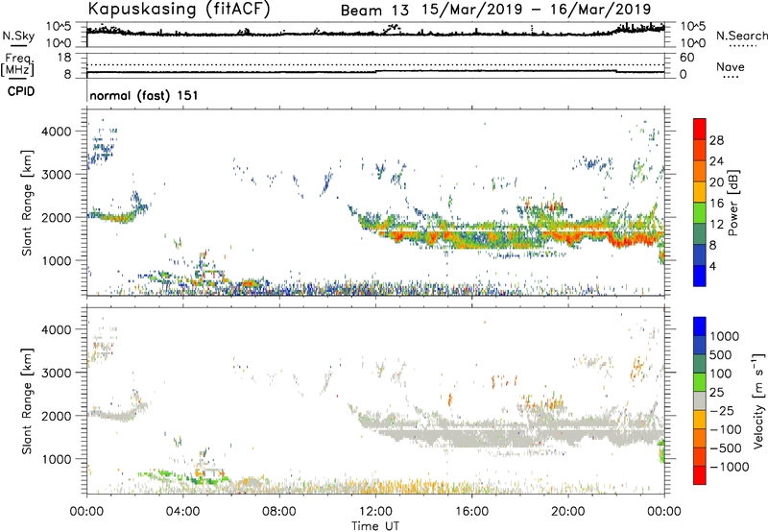Screen dimensions: 768x532
Task: Pick the red segment of the Power color bar
Action: [700, 130]
